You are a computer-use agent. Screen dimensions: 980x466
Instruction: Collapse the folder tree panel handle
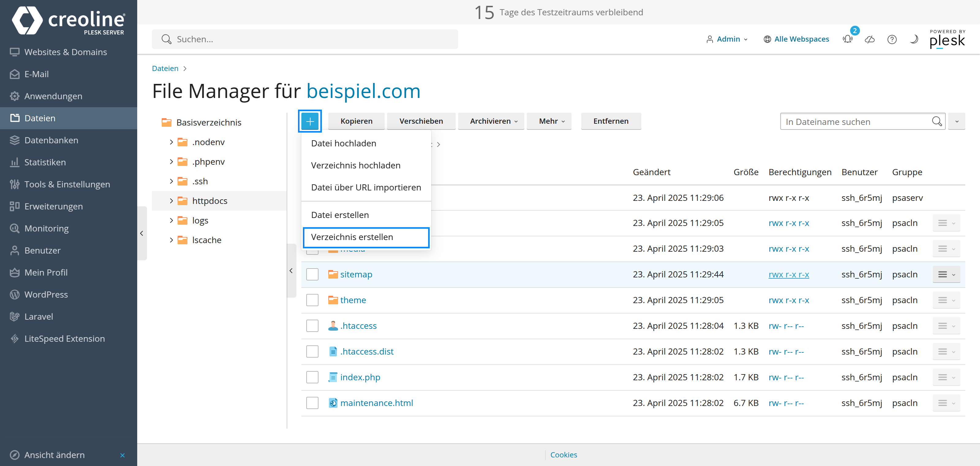pos(291,270)
